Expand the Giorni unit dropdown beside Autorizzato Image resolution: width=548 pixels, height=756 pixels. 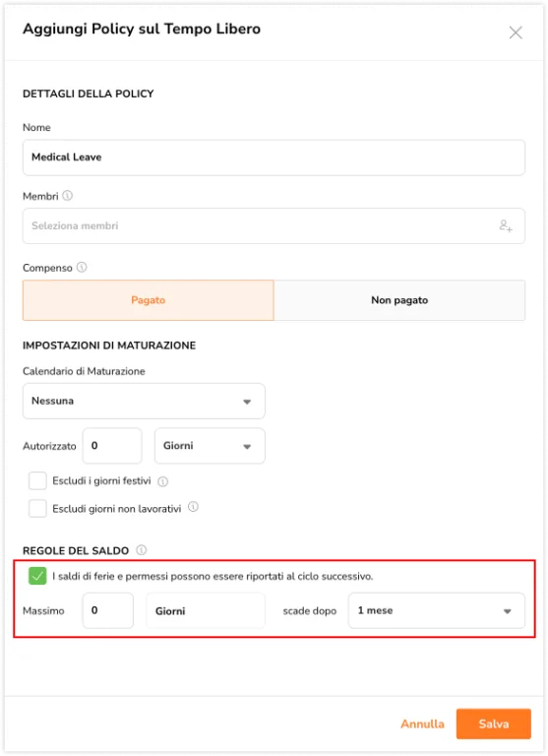pyautogui.click(x=210, y=446)
